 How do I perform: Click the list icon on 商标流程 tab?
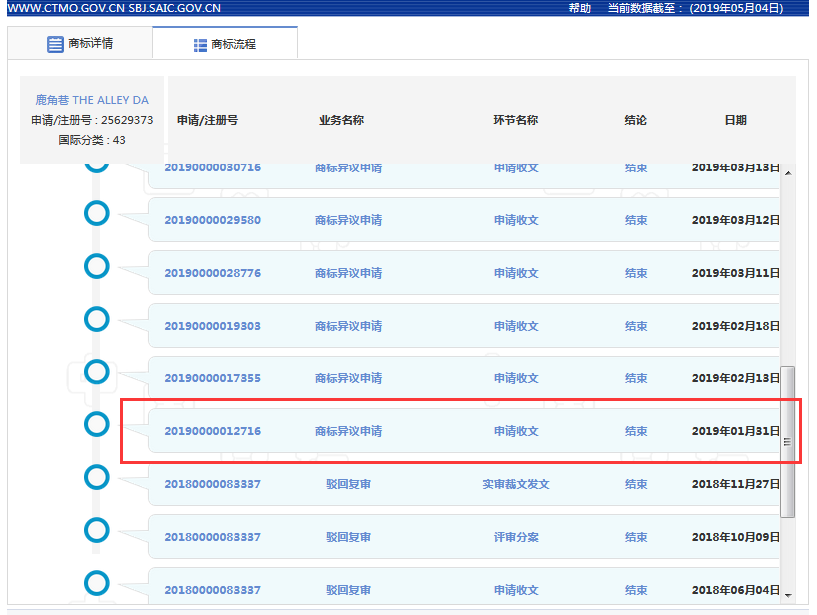(200, 45)
